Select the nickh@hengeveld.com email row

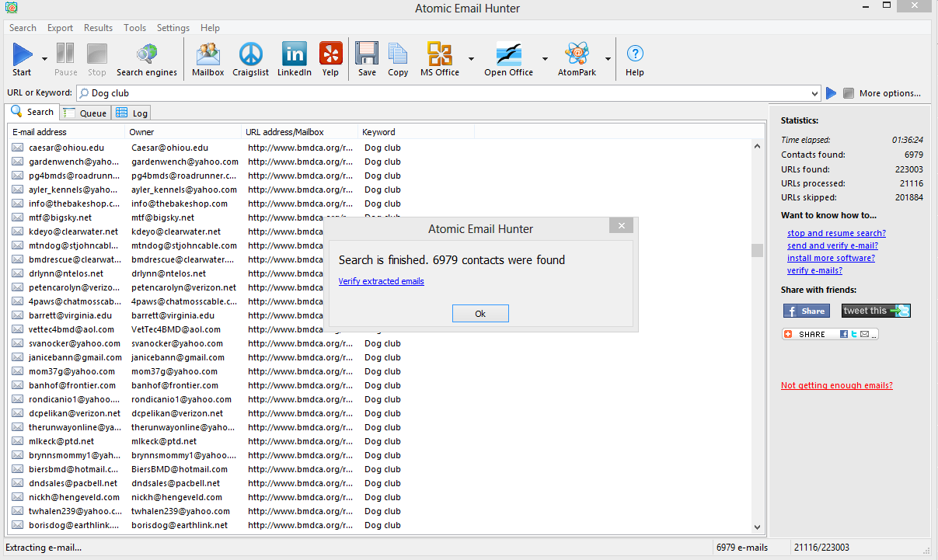[379, 497]
